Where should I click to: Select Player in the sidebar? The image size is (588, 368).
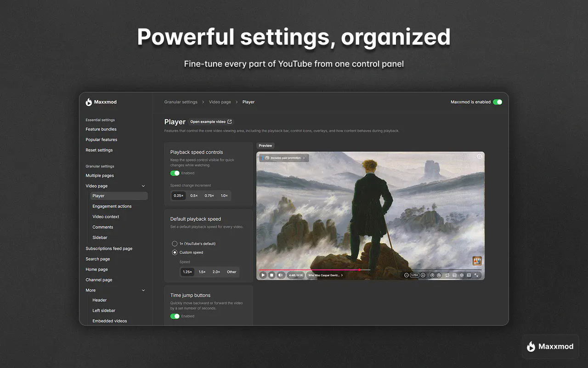[119, 196]
